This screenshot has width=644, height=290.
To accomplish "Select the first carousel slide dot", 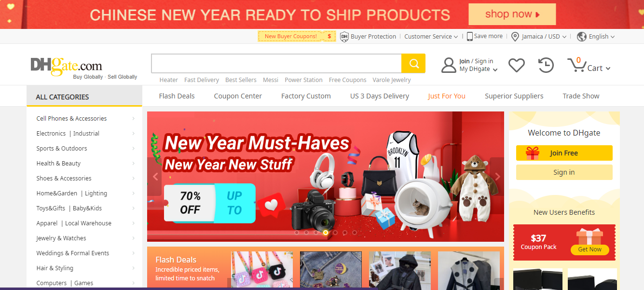I will point(297,233).
